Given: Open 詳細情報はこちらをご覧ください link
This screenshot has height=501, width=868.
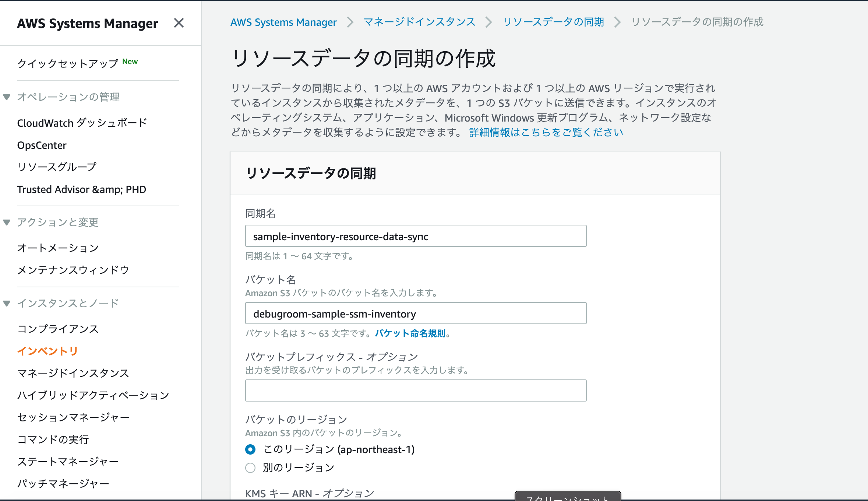Looking at the screenshot, I should [546, 132].
